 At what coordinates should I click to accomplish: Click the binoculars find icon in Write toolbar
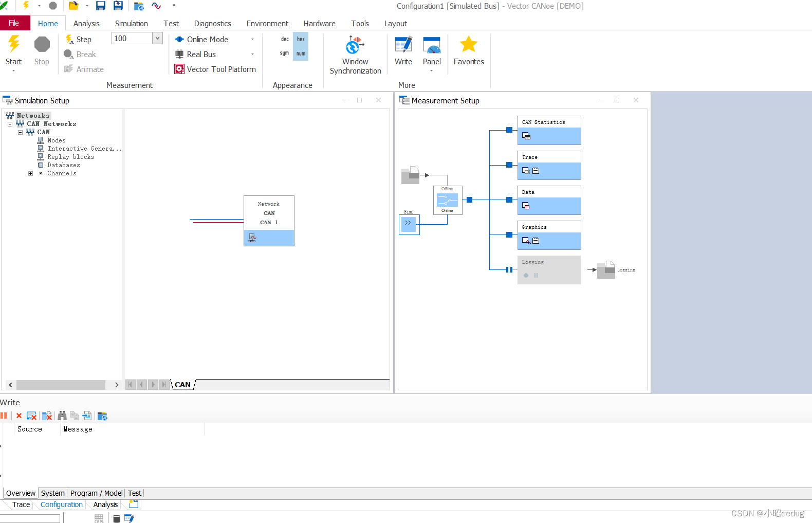pos(62,416)
